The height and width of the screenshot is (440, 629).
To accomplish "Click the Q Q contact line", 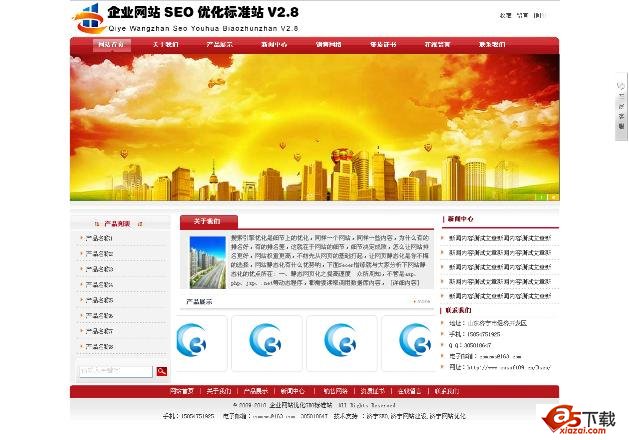I will 470,345.
